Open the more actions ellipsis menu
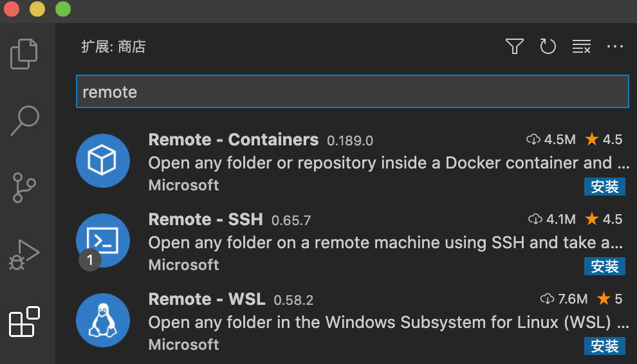This screenshot has height=364, width=637. [x=615, y=46]
